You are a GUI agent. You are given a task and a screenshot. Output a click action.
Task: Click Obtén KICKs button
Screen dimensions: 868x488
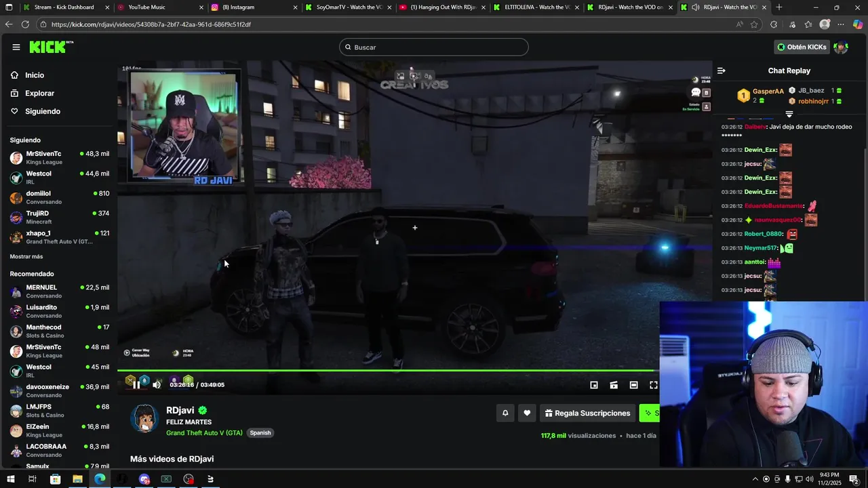802,47
